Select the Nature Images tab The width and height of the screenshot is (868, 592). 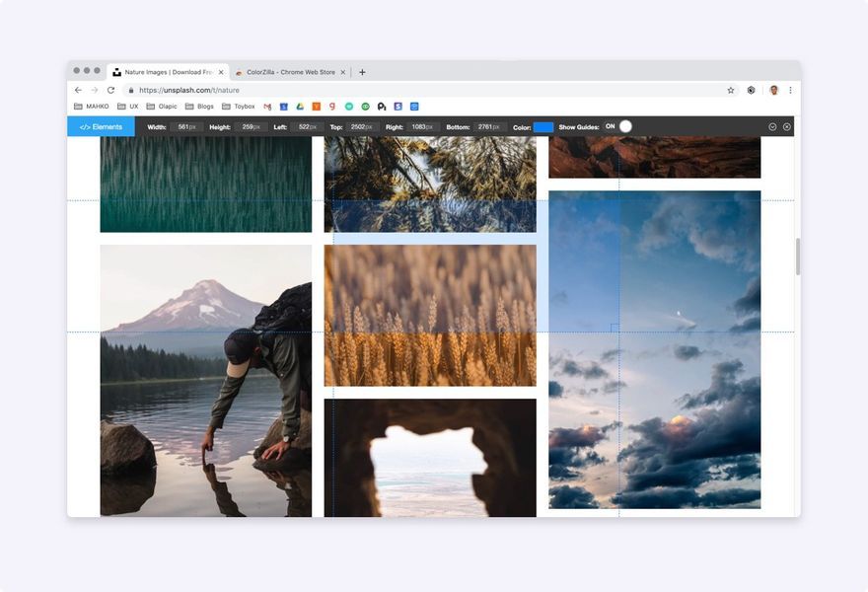(x=168, y=72)
